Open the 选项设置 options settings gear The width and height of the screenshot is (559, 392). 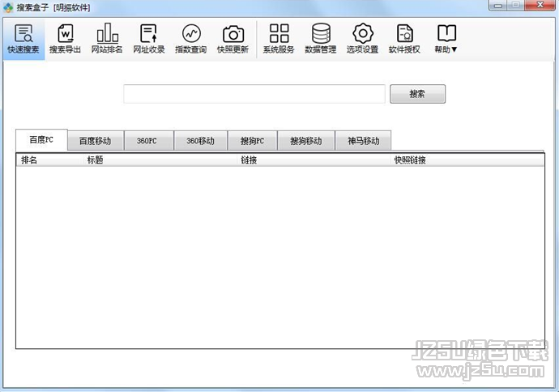tap(363, 39)
